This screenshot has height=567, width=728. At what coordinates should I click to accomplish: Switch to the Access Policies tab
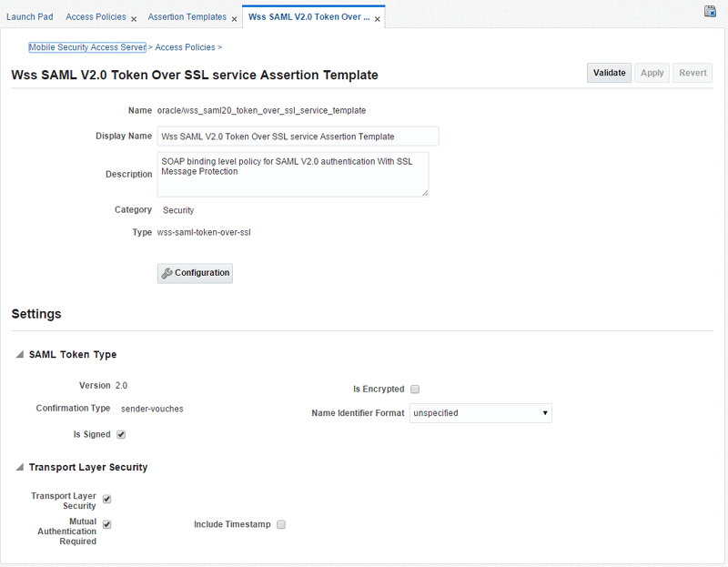(x=96, y=16)
